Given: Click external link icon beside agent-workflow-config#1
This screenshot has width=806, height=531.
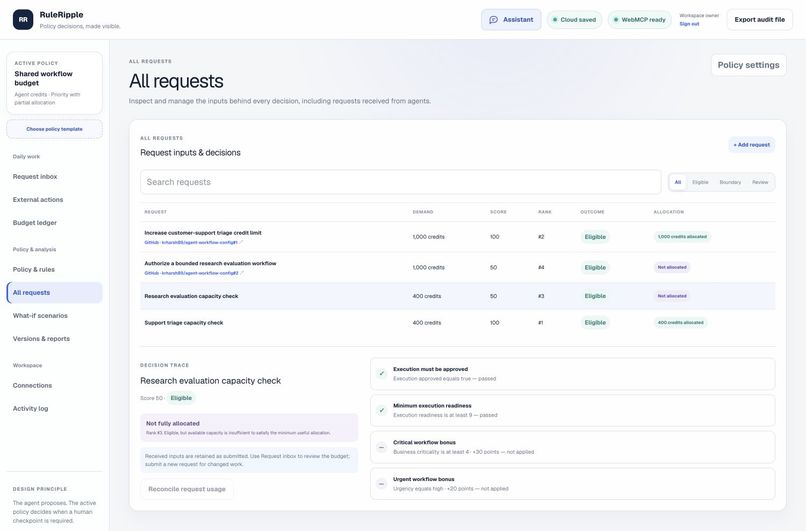Looking at the screenshot, I should (x=241, y=242).
